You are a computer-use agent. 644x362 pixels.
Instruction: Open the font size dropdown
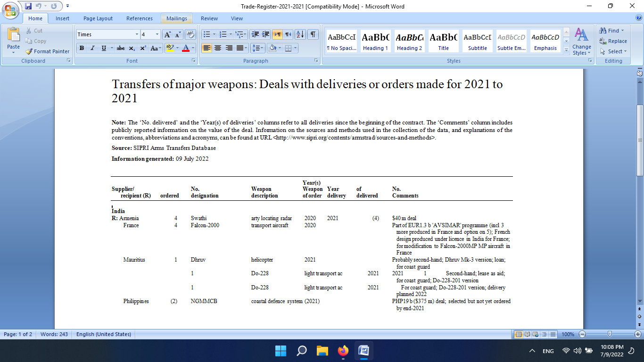[157, 34]
